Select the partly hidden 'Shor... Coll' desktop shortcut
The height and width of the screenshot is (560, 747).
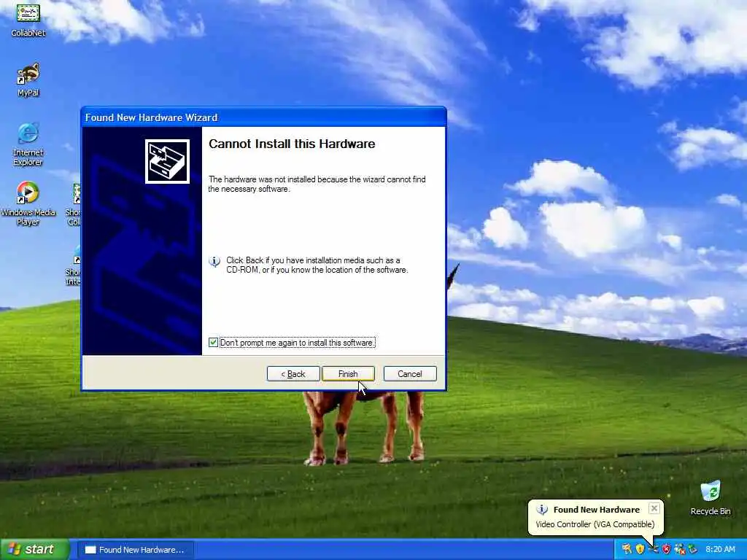click(x=75, y=204)
